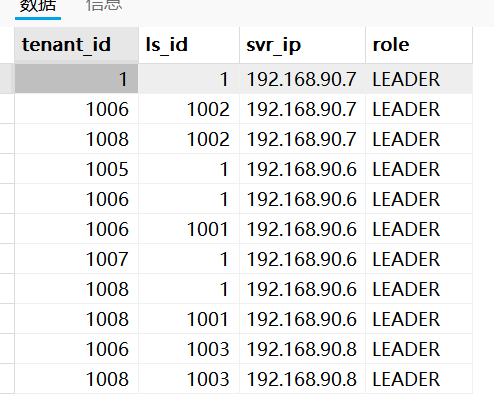Select tenant_id 1007 cell
This screenshot has width=494, height=409.
(76, 259)
